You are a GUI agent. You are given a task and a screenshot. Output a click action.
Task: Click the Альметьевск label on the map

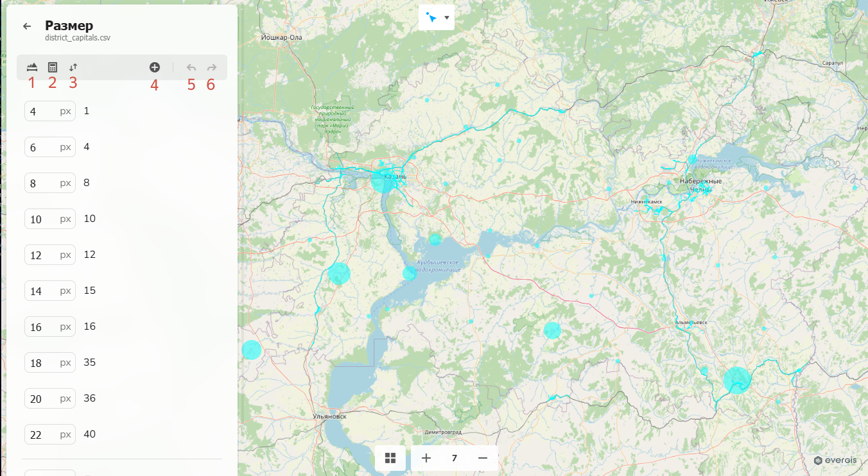coord(691,322)
